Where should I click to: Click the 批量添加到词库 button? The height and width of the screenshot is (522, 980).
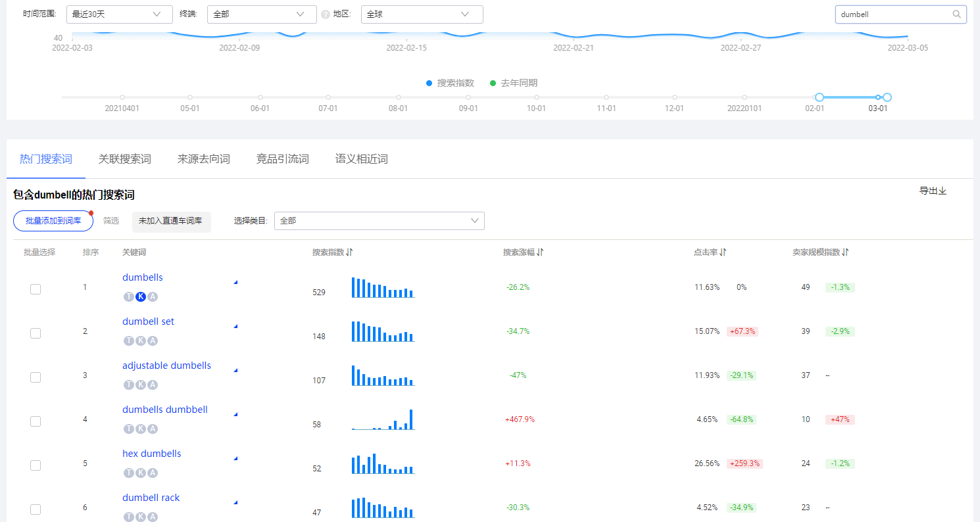click(x=53, y=221)
